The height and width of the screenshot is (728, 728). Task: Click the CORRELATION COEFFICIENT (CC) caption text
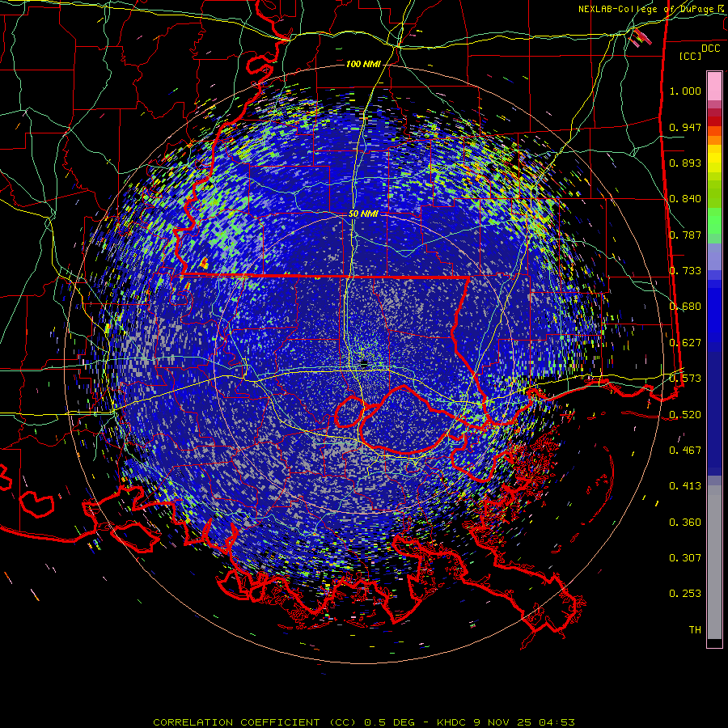[x=255, y=722]
